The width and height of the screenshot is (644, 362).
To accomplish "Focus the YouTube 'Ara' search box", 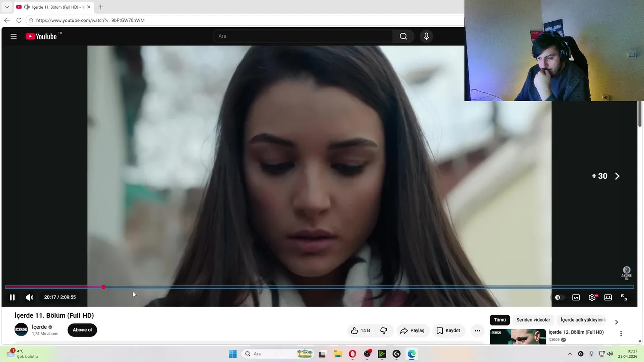I will (x=303, y=36).
